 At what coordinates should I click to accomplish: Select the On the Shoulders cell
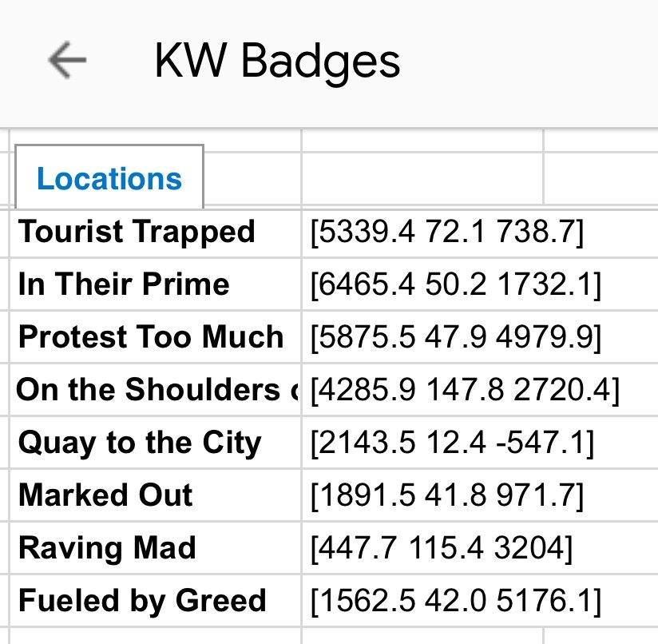(x=155, y=390)
